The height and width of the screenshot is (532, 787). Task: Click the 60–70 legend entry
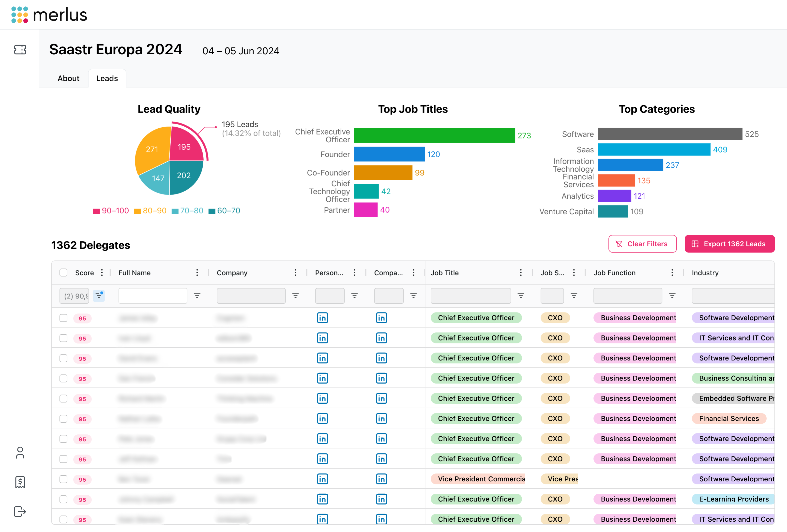225,211
